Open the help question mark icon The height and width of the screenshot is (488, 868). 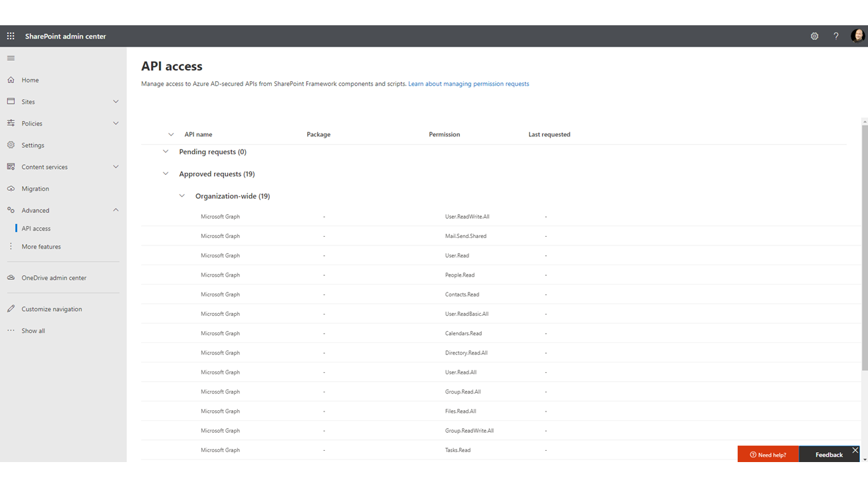point(836,37)
